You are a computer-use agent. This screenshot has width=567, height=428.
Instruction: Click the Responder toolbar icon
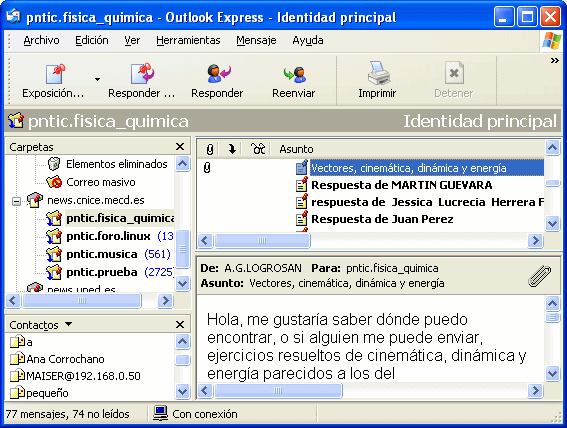(x=218, y=74)
